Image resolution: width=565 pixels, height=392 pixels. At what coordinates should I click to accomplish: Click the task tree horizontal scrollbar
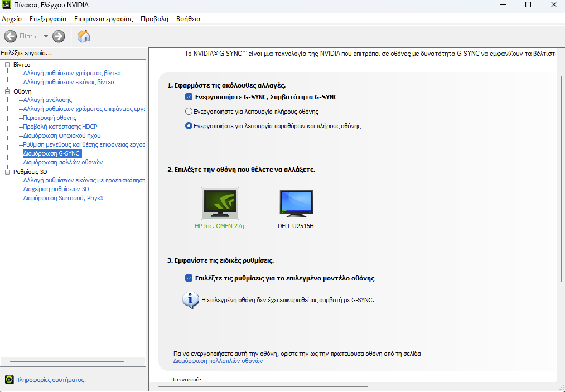[x=67, y=361]
